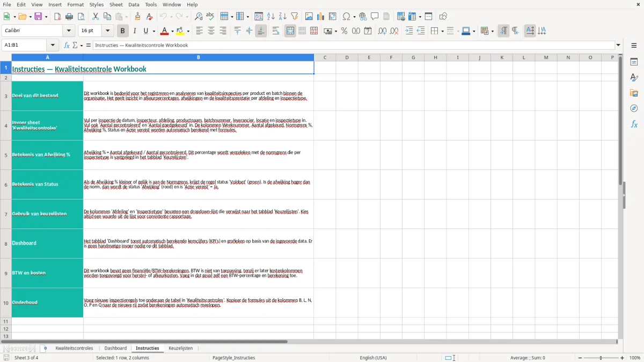Click the Sort Ascending icon
This screenshot has width=644, height=362.
pos(271,17)
